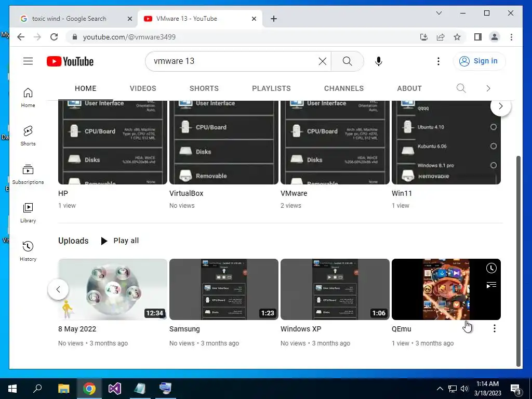This screenshot has width=532, height=399.
Task: Show previous uploads with left arrow
Action: pyautogui.click(x=58, y=289)
